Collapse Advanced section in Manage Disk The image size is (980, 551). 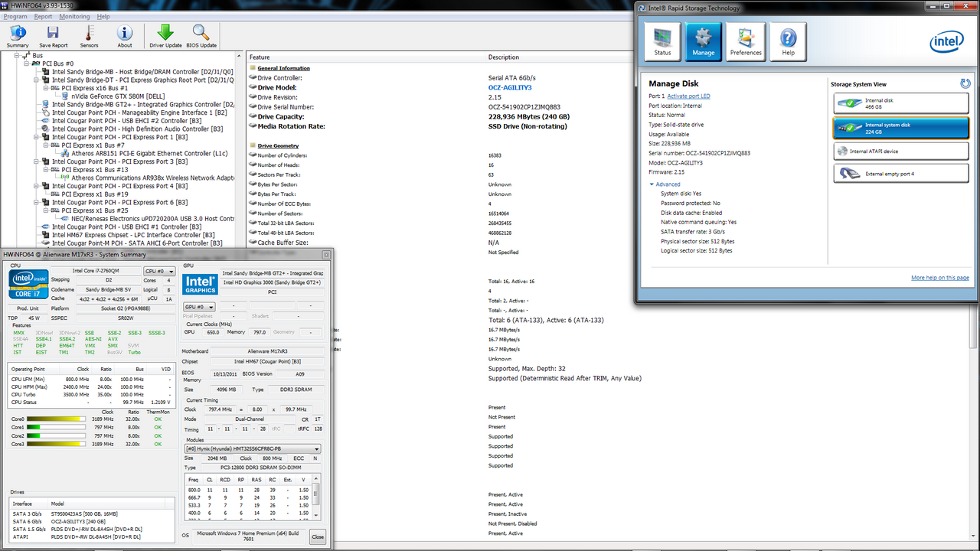(x=665, y=184)
